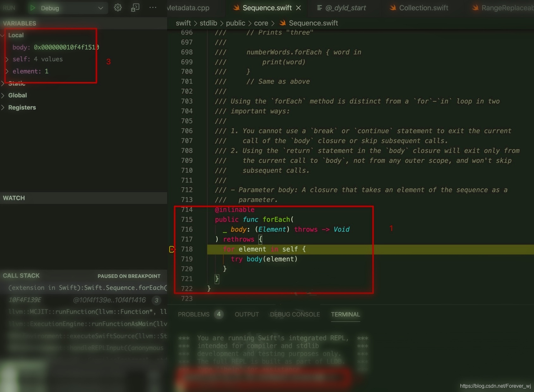The height and width of the screenshot is (392, 534).
Task: Click the core breadcrumb segment
Action: pyautogui.click(x=261, y=23)
